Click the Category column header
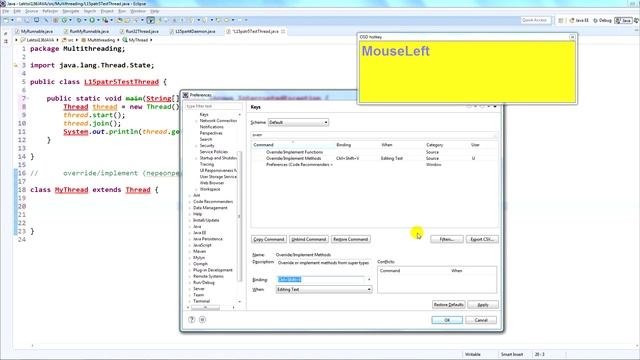This screenshot has width=640, height=360. pos(447,145)
